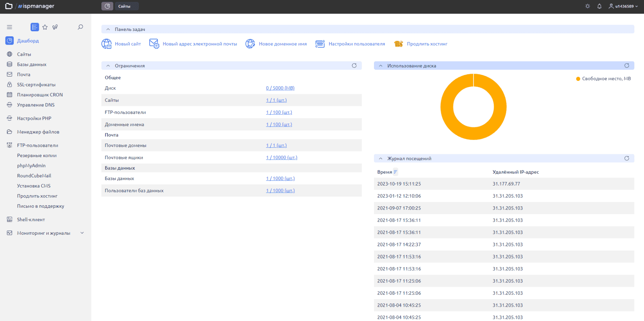Open favorites star icon in sidebar

click(x=45, y=27)
